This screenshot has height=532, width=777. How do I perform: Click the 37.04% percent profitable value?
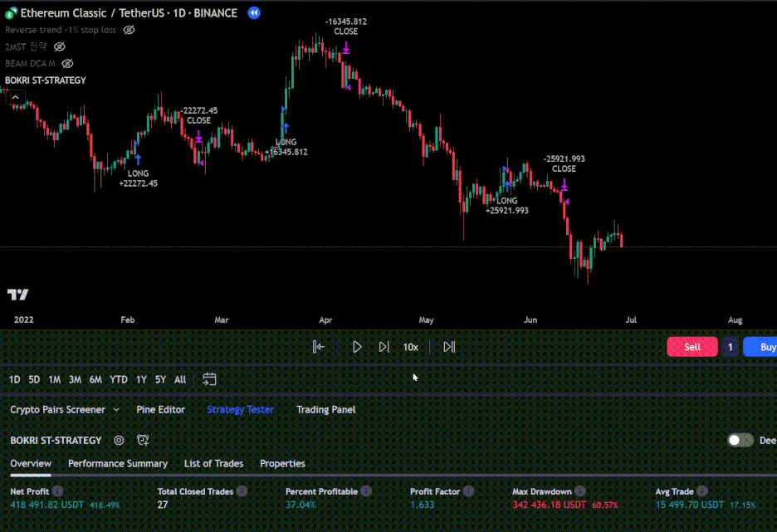point(301,505)
